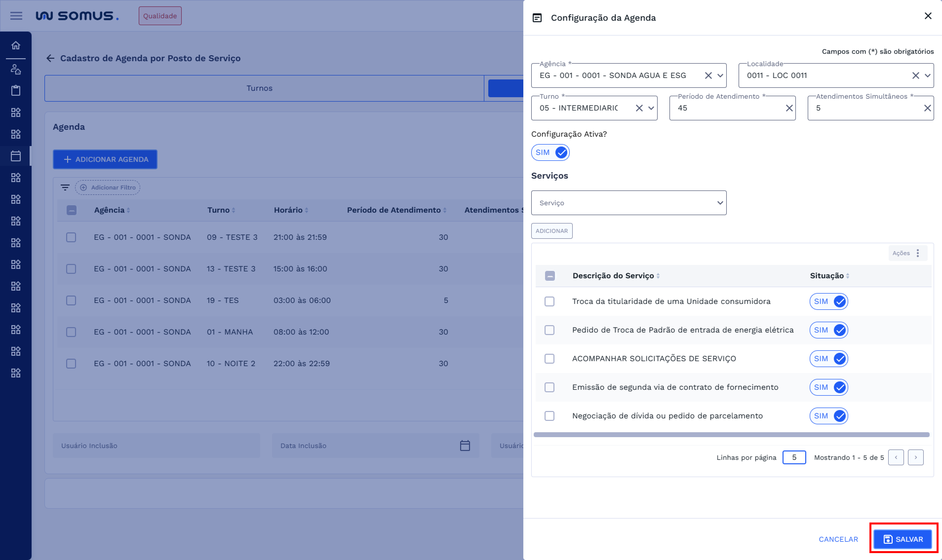Click the hamburger menu icon
The width and height of the screenshot is (942, 560).
coord(16,16)
